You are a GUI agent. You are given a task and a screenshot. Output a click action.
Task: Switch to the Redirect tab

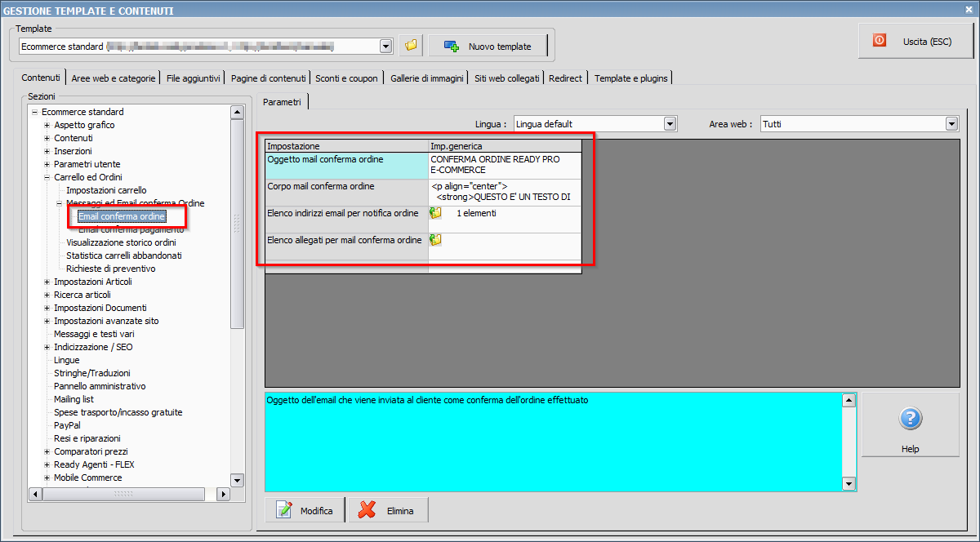pyautogui.click(x=565, y=78)
